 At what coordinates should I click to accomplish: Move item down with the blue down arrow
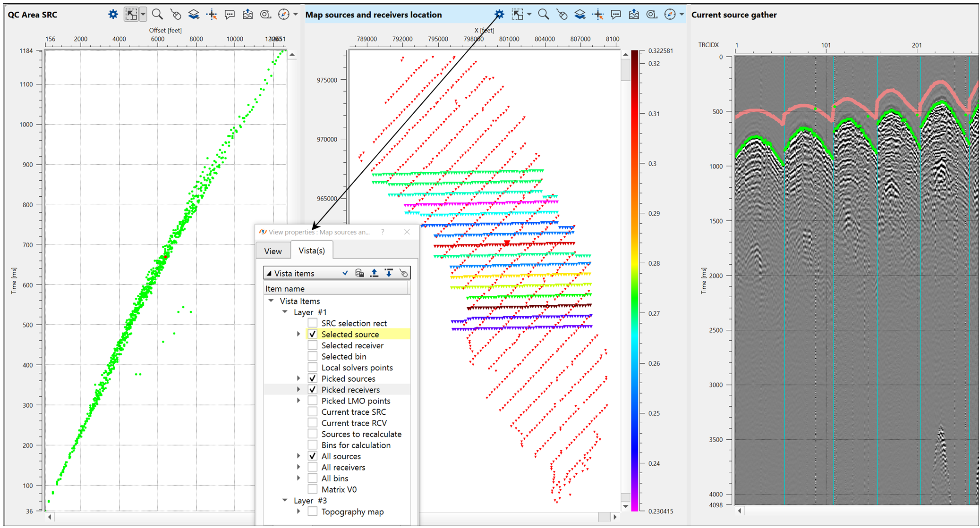click(x=389, y=273)
